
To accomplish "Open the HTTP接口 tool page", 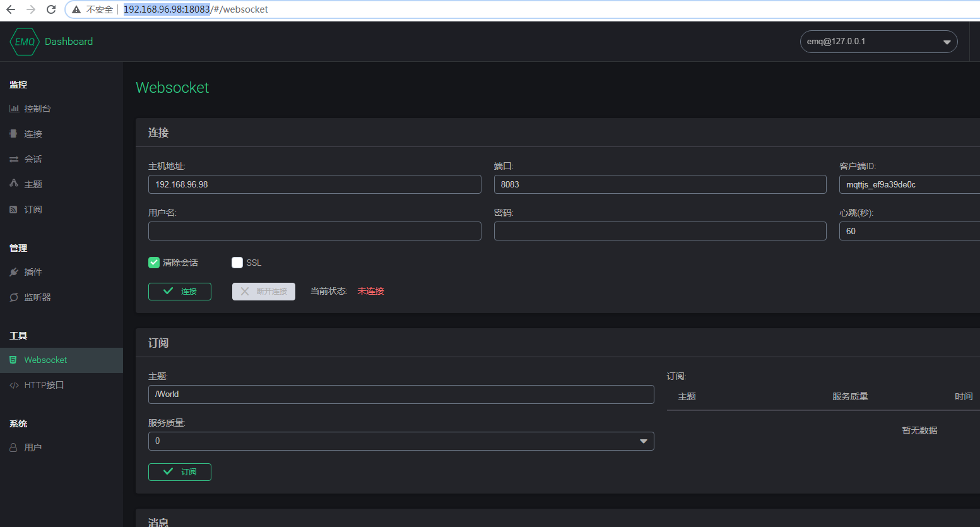I will [x=15, y=384].
